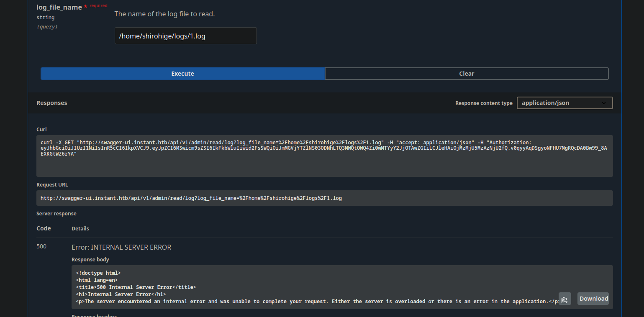
Task: Select the 500 status code
Action: (x=41, y=246)
